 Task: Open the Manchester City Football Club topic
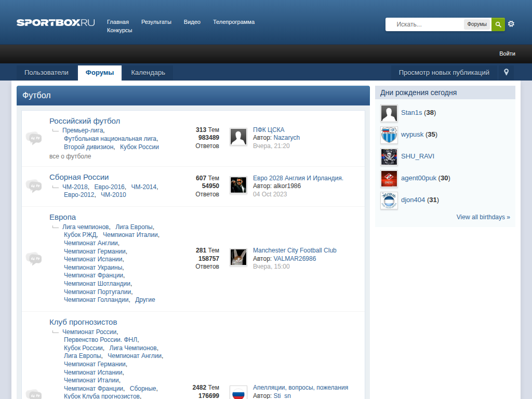pos(295,250)
